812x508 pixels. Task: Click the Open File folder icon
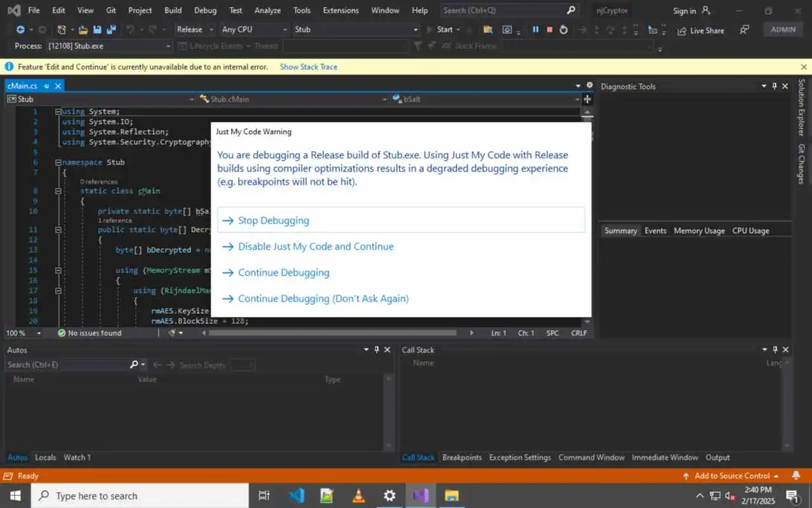(x=83, y=29)
